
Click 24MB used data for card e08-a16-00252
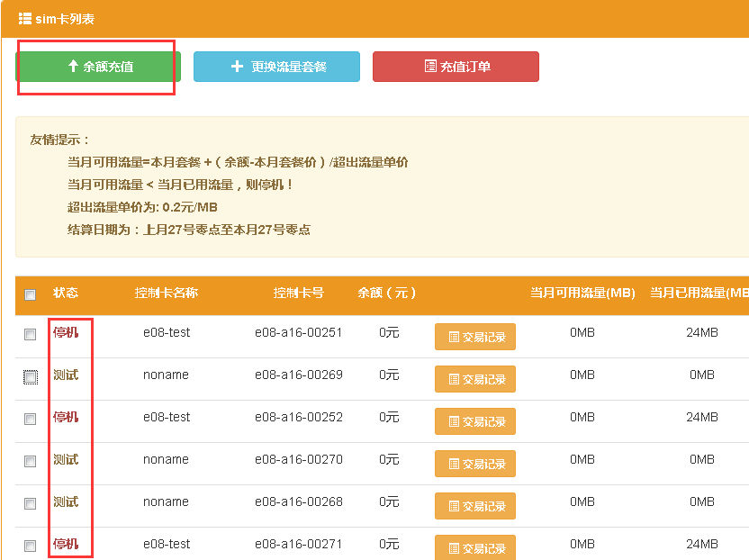pos(702,417)
